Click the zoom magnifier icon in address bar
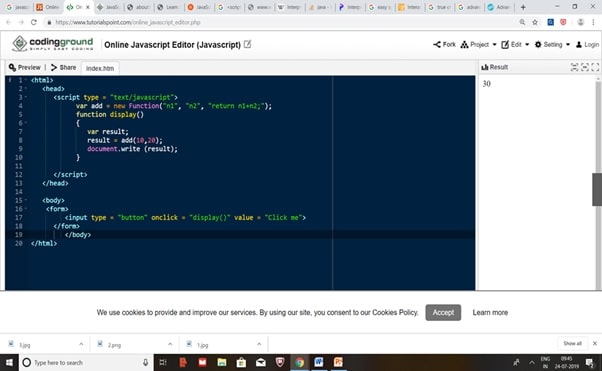Screen dimensions: 602x371 (x=522, y=22)
